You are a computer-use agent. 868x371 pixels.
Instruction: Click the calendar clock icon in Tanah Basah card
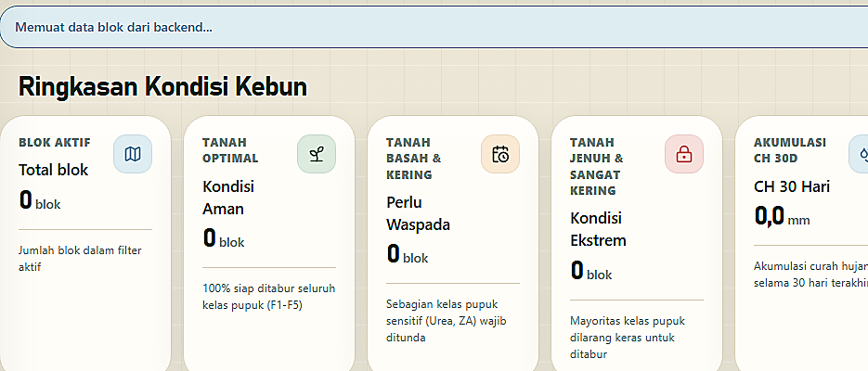coord(500,154)
